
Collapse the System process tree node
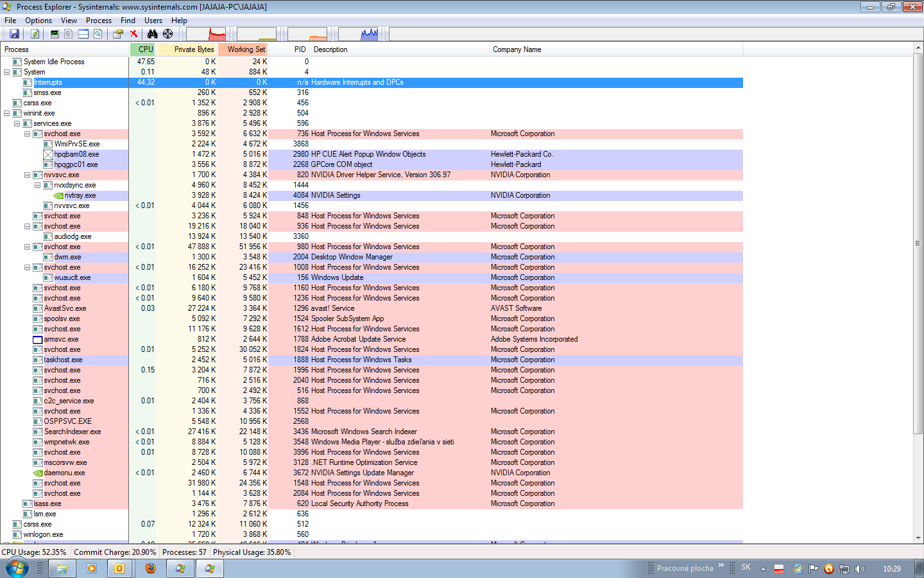coord(6,72)
